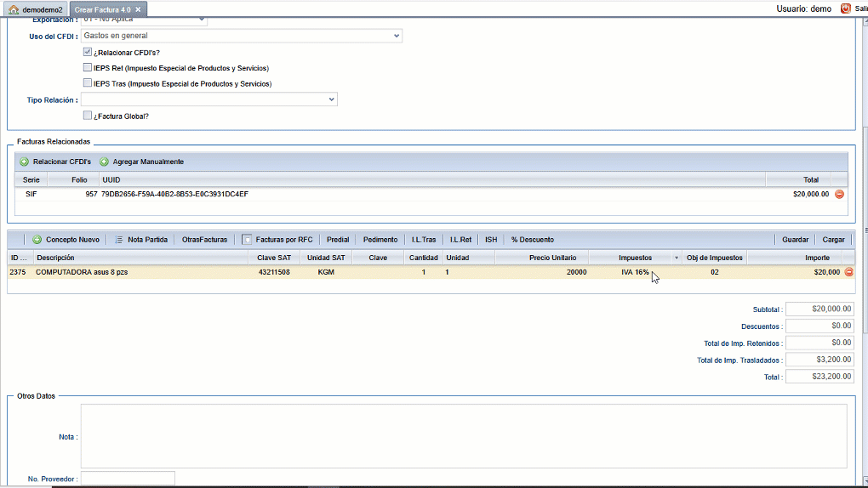Close the Crear Factura 4.0 tab
The height and width of the screenshot is (488, 868).
(138, 9)
